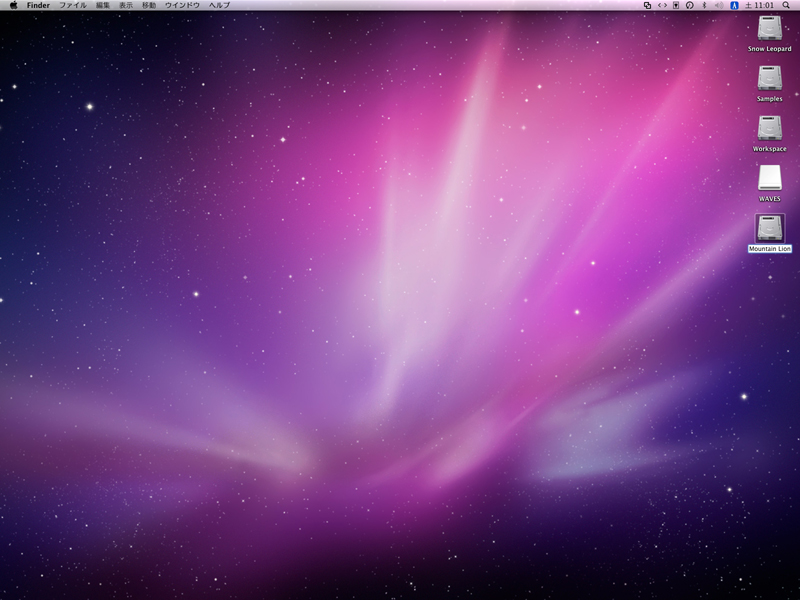Select the WAVES white drive icon

click(x=769, y=178)
